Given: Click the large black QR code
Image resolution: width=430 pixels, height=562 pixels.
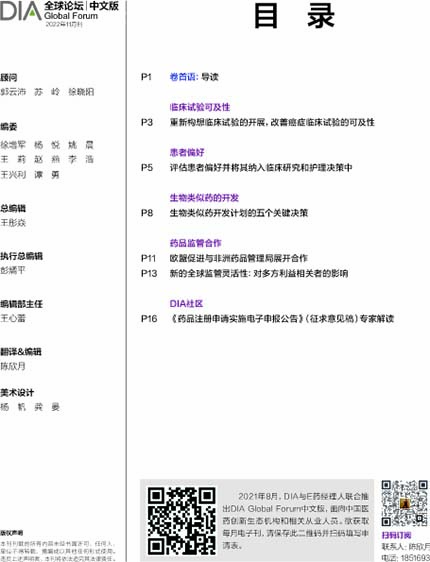Looking at the screenshot, I should [182, 520].
